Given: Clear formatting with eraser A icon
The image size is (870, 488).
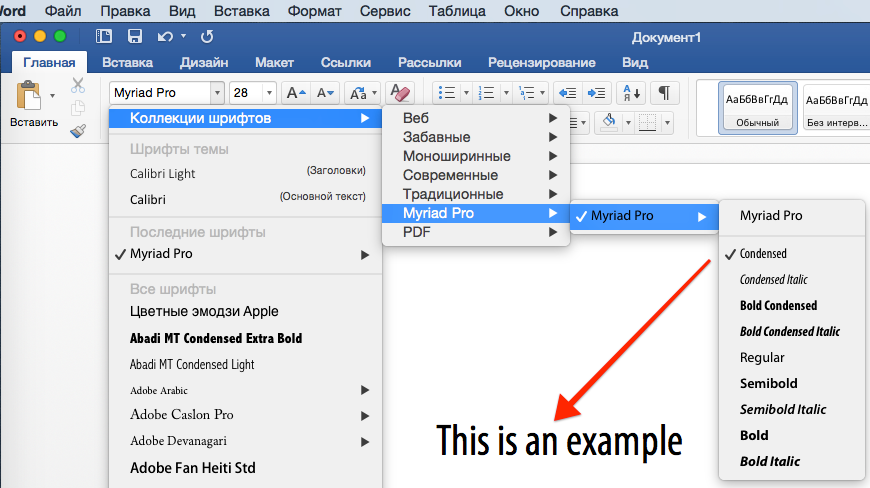Looking at the screenshot, I should 400,93.
